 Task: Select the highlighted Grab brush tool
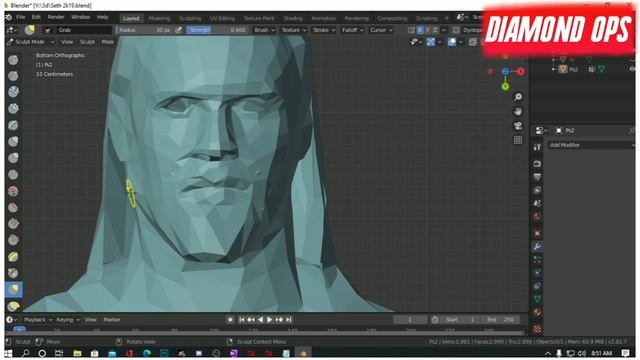13,289
